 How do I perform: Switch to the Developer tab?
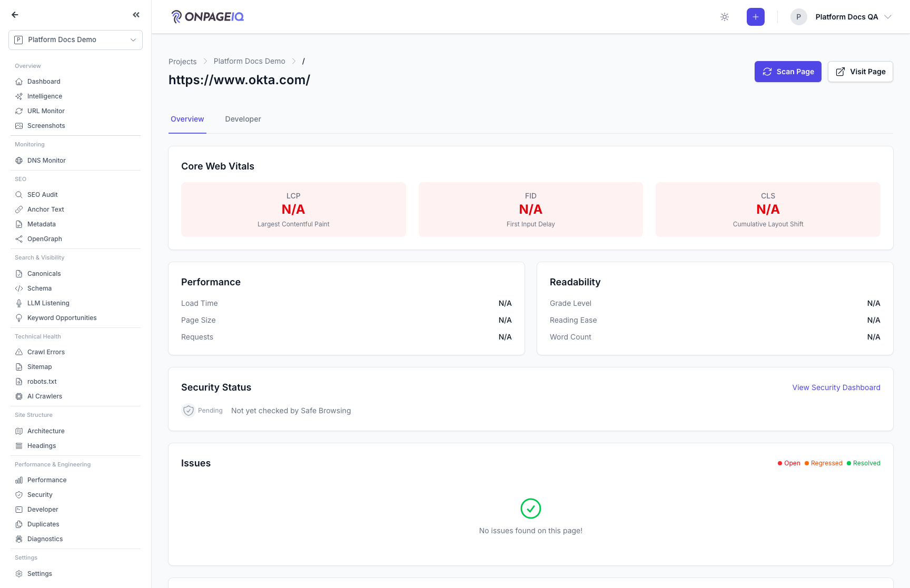click(243, 119)
